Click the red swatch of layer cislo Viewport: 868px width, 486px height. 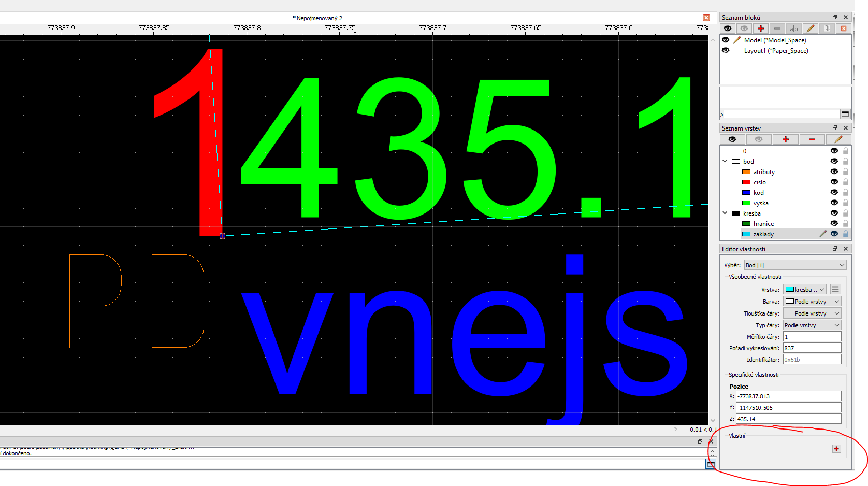(746, 182)
